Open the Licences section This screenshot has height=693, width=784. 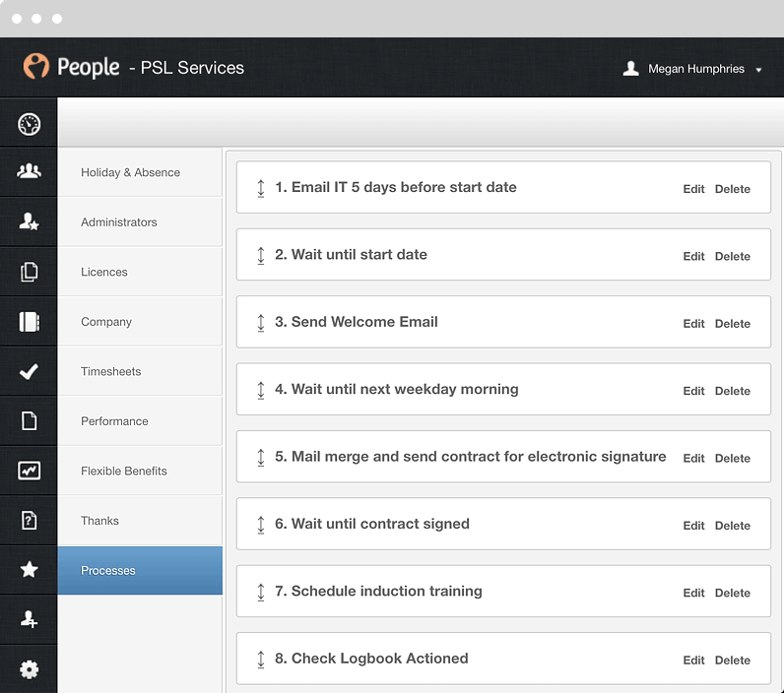click(x=140, y=272)
